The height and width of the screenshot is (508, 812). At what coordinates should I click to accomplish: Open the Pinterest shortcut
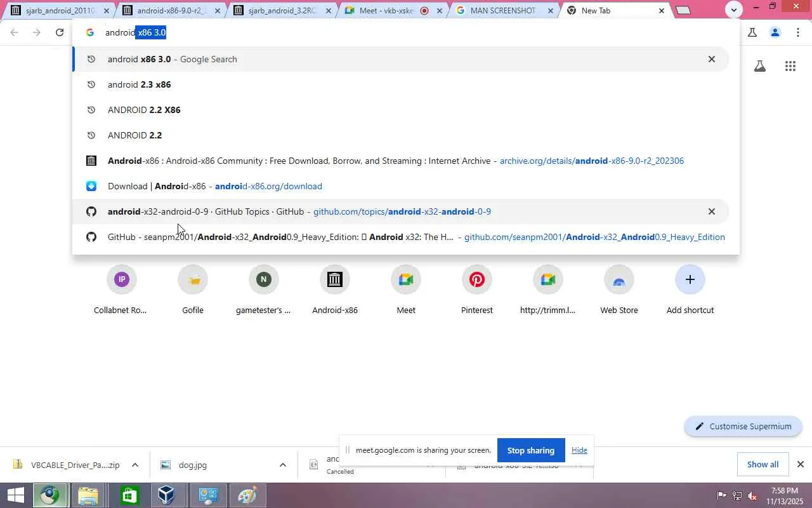click(x=477, y=290)
